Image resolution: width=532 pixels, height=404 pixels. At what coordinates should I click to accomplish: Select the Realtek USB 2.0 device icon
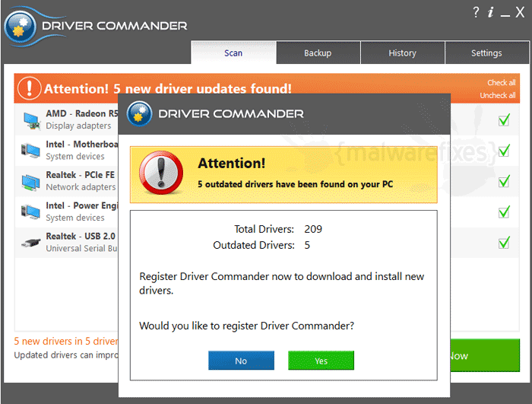31,243
